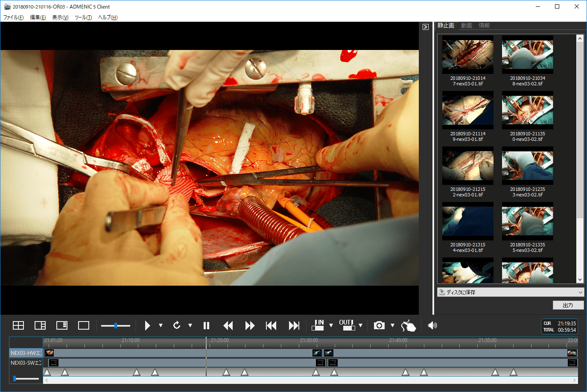Rewind the video playback
Screen dimensions: 587x392
pos(228,326)
